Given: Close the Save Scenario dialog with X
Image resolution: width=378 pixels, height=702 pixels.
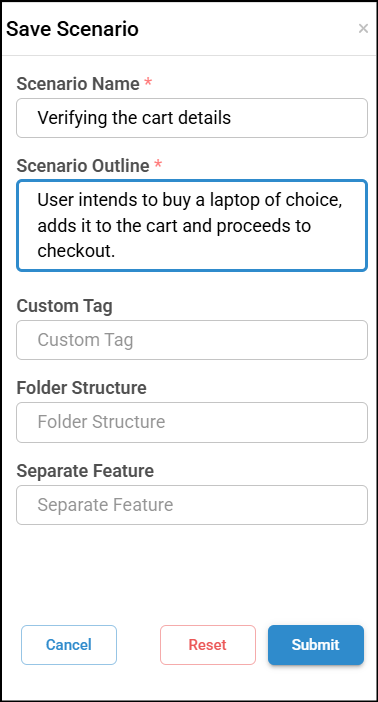Looking at the screenshot, I should [363, 29].
